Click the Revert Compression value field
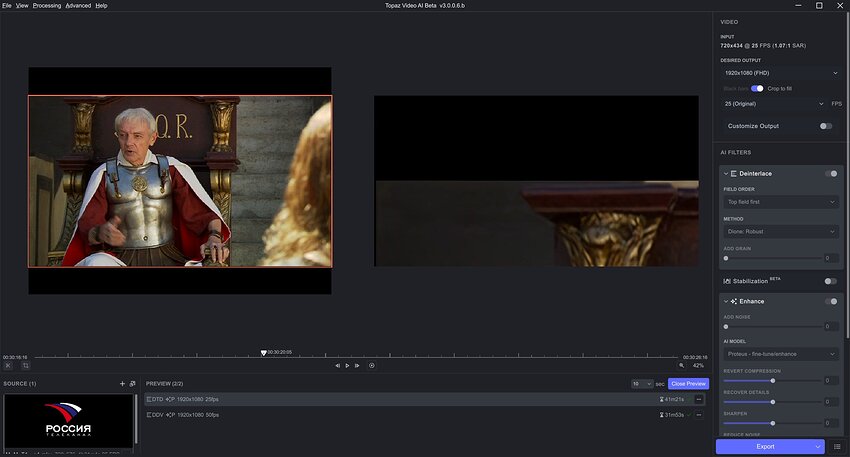Screen dimensions: 850x457 point(831,381)
